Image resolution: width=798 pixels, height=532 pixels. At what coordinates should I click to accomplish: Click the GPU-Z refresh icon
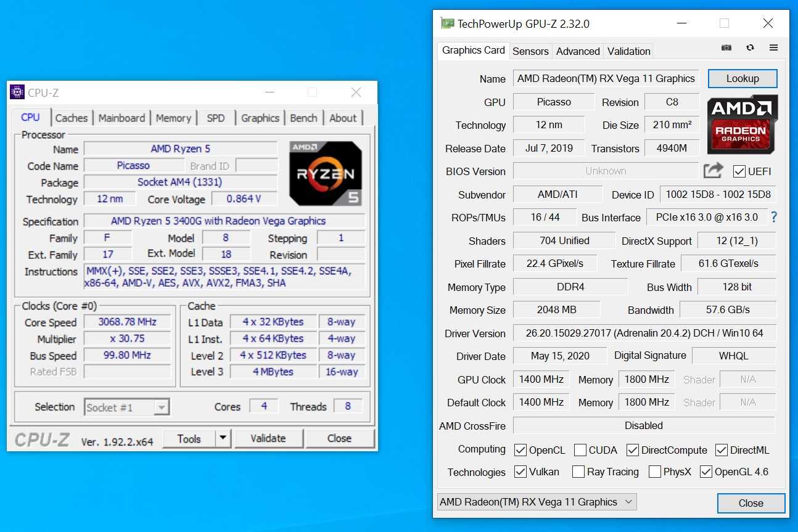[750, 48]
